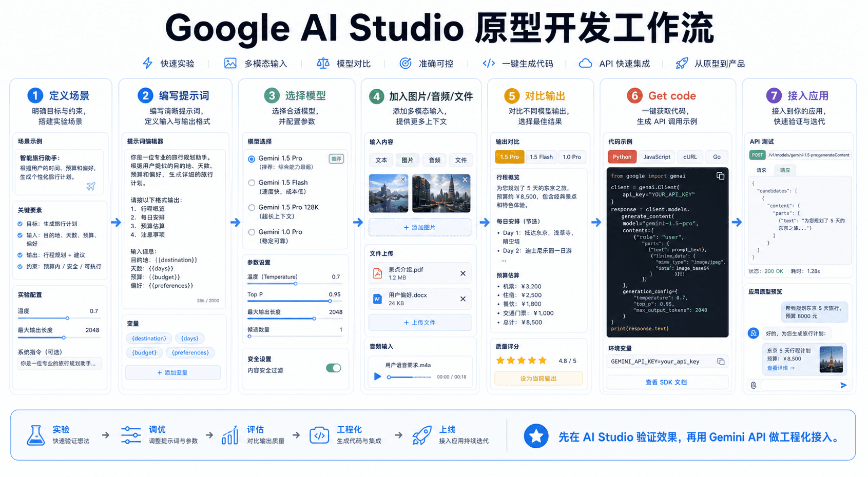This screenshot has width=868, height=477.
Task: Click the image icon beside 多模态输入
Action: [x=230, y=63]
